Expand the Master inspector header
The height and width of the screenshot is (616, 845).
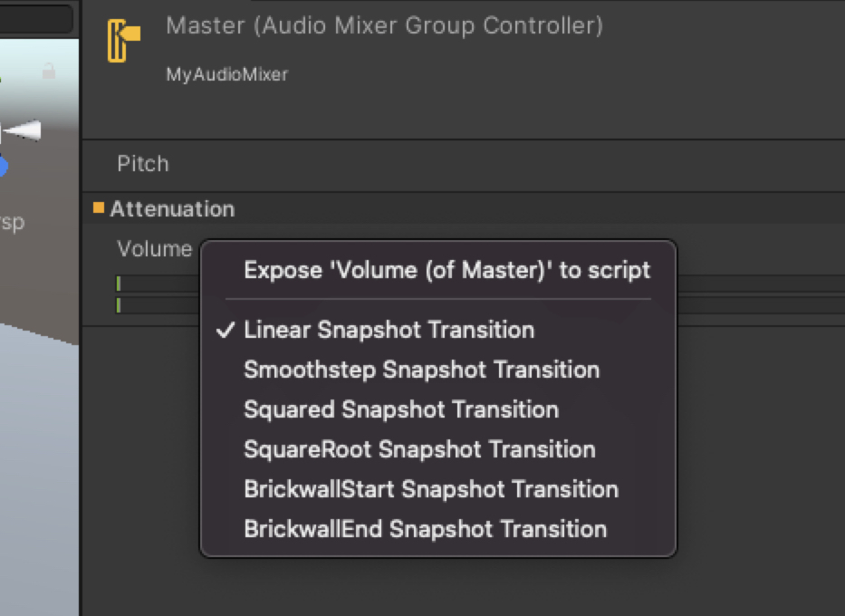click(383, 25)
